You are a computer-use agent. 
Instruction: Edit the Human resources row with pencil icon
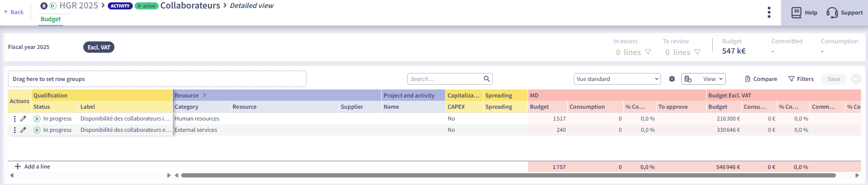point(23,119)
